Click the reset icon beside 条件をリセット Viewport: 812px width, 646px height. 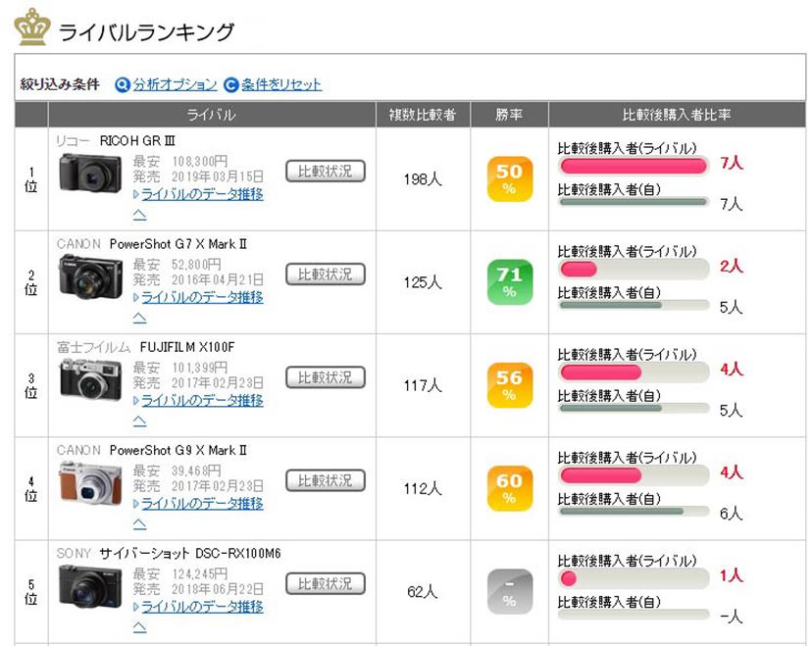pos(231,84)
